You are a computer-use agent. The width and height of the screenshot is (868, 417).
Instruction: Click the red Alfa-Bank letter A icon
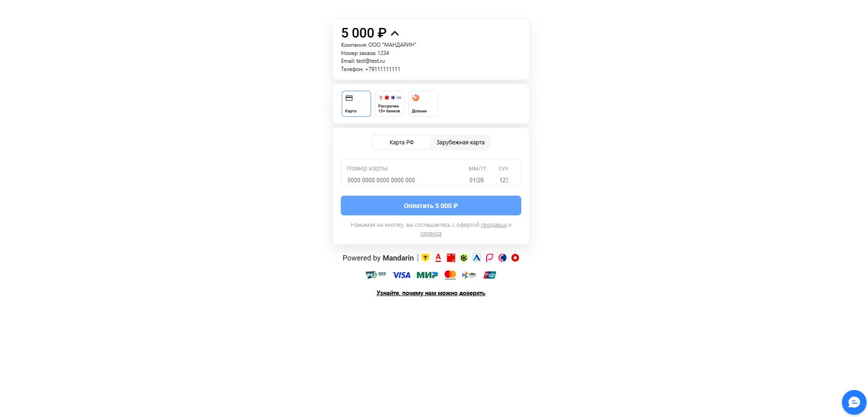click(x=438, y=258)
